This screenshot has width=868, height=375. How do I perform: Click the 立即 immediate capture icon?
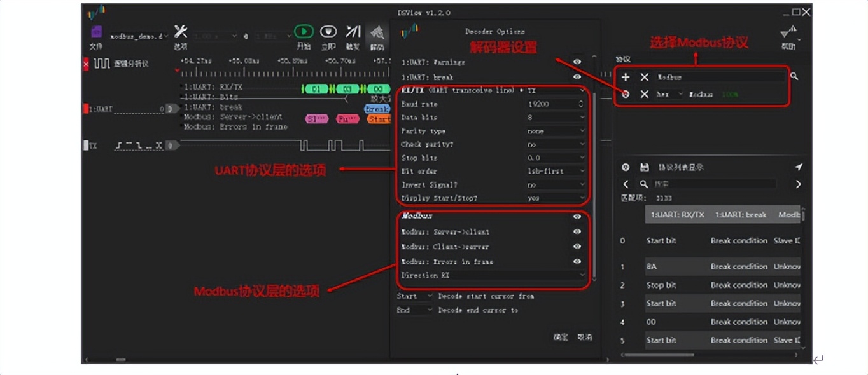328,31
